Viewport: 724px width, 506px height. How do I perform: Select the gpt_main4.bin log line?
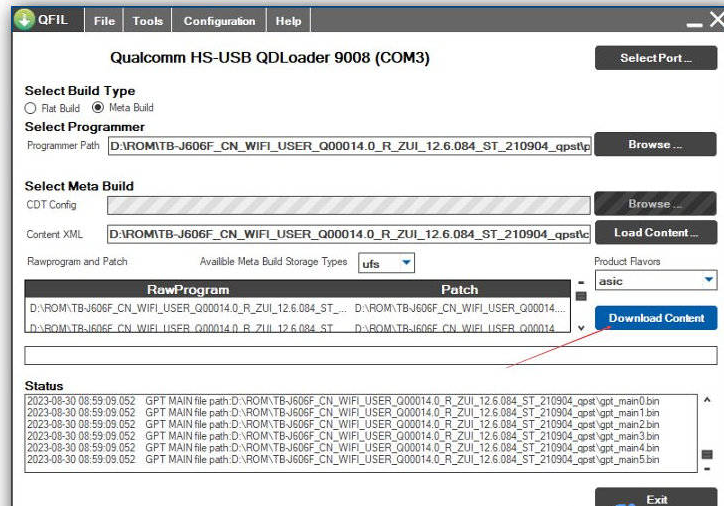click(x=343, y=447)
